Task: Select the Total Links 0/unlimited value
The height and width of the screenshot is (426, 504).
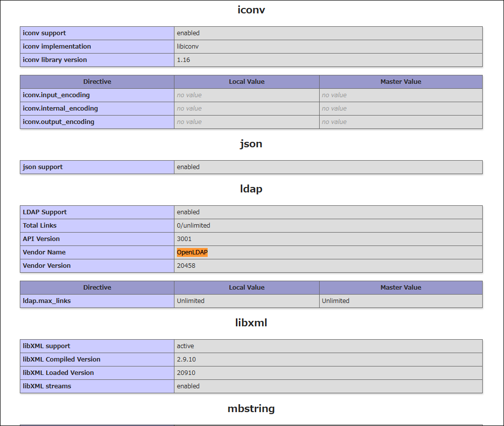Action: (193, 226)
